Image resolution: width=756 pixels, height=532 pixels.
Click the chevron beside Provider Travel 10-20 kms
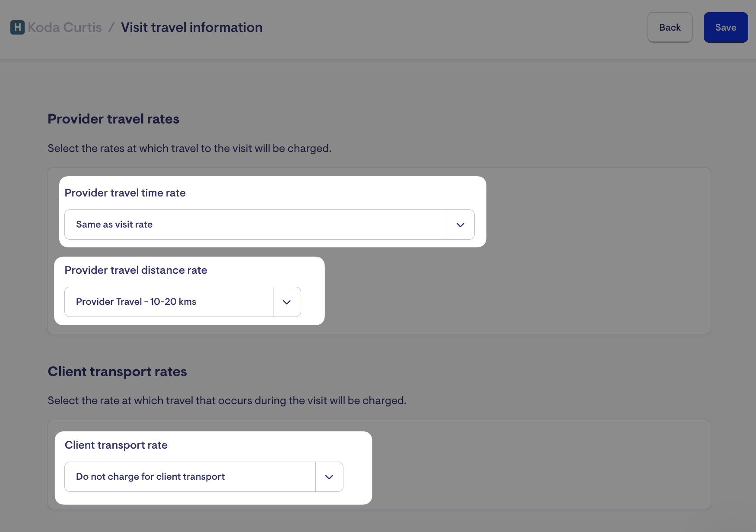click(287, 302)
